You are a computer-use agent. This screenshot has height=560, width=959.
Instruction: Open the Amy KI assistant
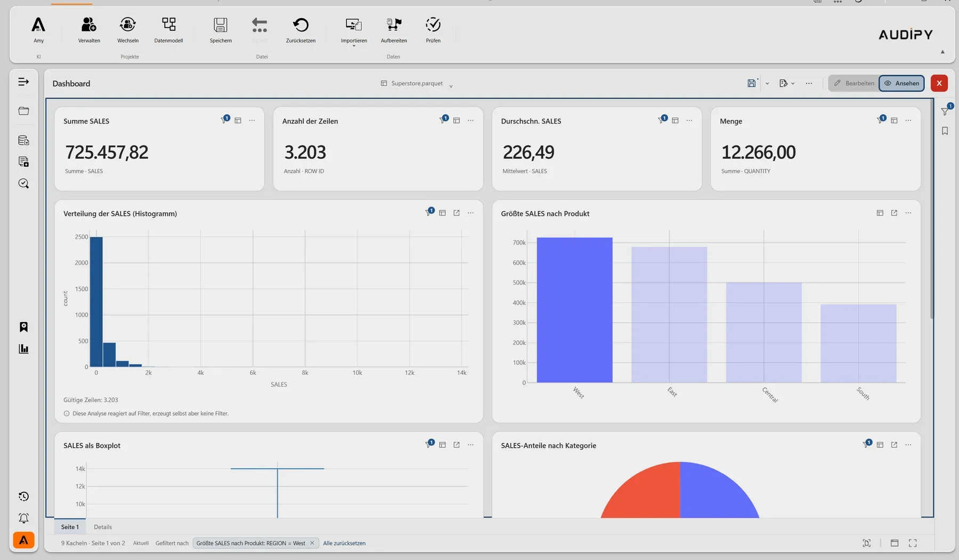38,29
